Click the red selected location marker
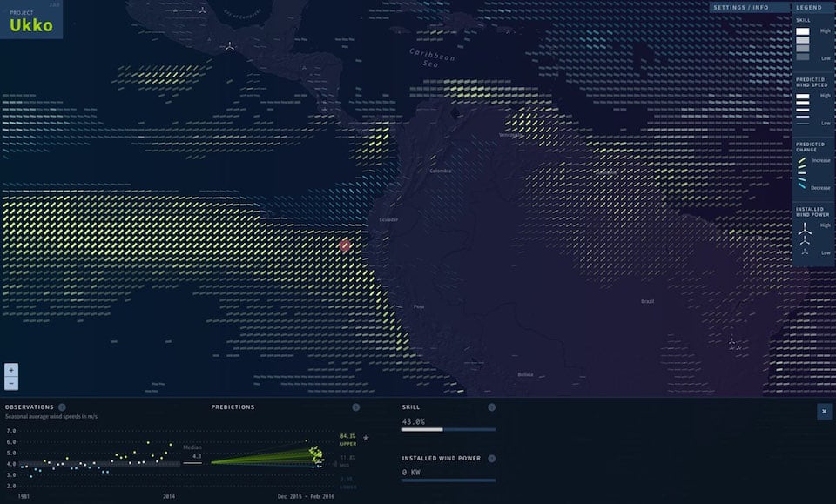 click(345, 246)
